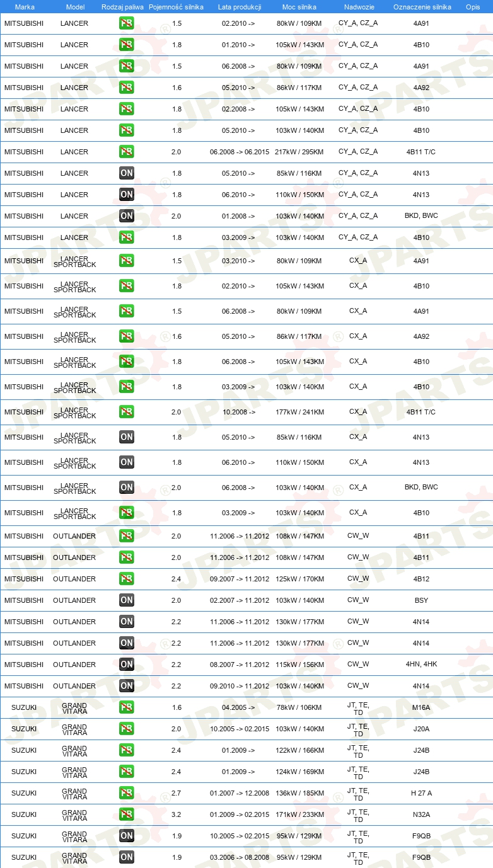Select the 177kW / 241KM power cell

tap(299, 412)
